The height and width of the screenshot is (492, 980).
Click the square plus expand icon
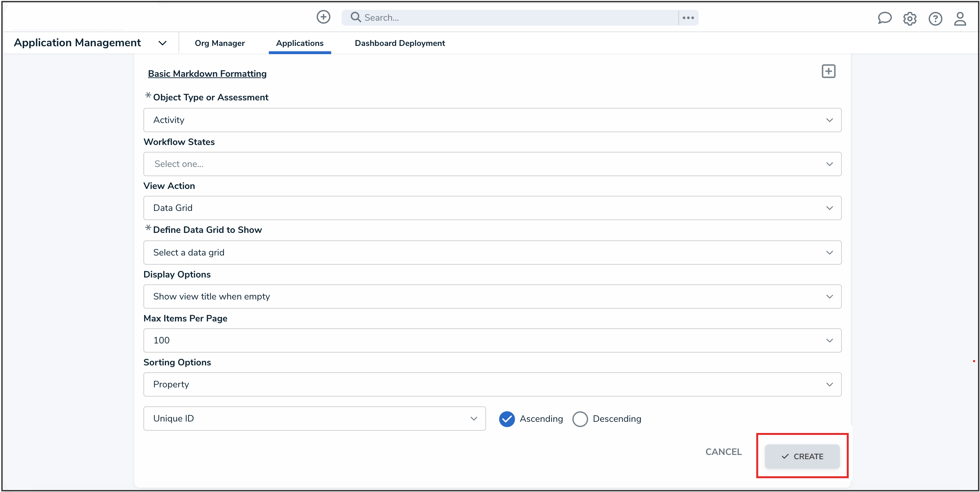828,71
